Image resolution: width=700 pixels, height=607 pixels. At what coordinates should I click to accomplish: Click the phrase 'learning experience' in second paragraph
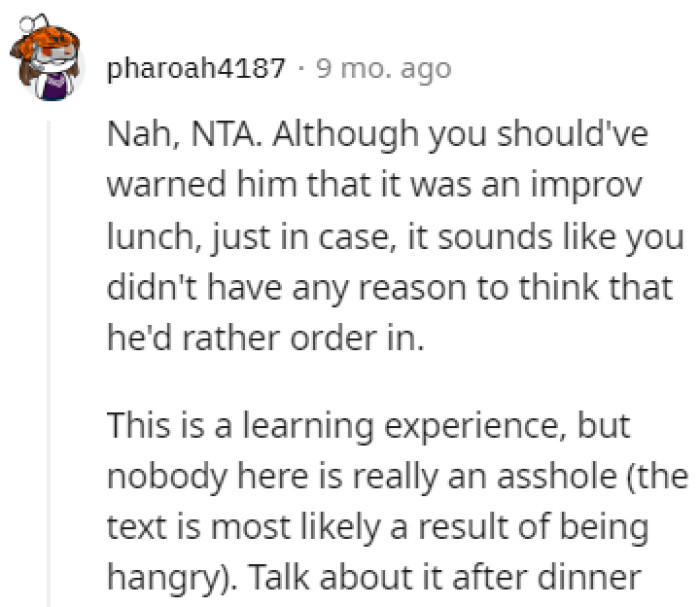tap(400, 427)
